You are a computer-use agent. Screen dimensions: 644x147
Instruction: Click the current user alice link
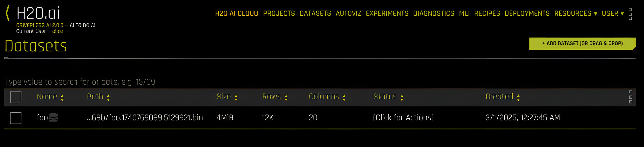pos(58,31)
